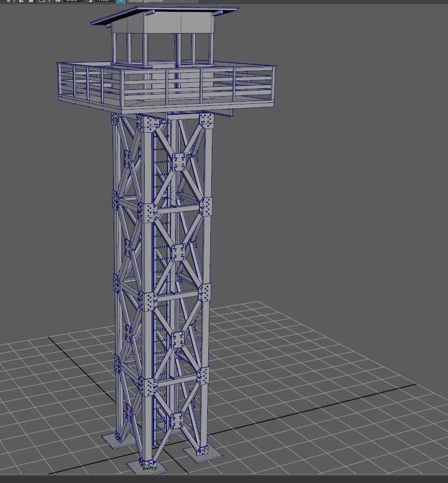Select the railing around the observation platform
The image size is (448, 483).
(166, 83)
